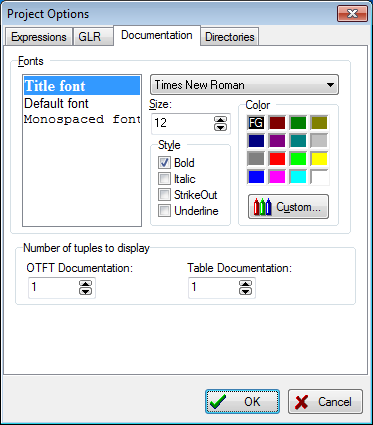Open the Directories tab
Viewport: 373px width, 425px height.
coord(230,37)
